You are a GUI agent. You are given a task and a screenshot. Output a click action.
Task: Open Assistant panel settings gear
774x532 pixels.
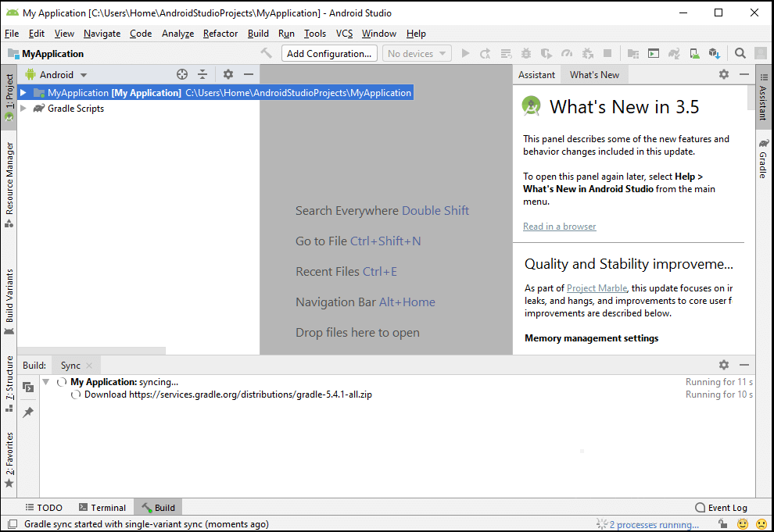click(724, 74)
